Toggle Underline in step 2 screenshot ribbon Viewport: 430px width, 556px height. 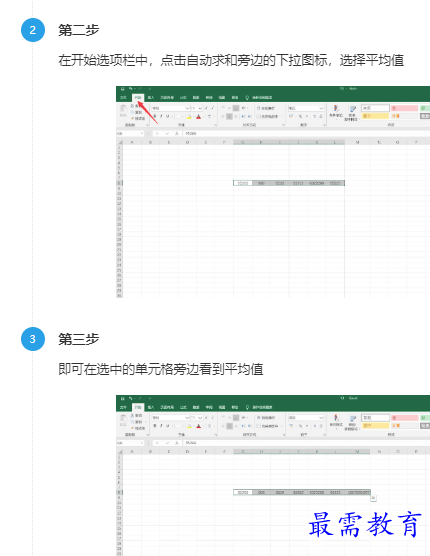(167, 116)
